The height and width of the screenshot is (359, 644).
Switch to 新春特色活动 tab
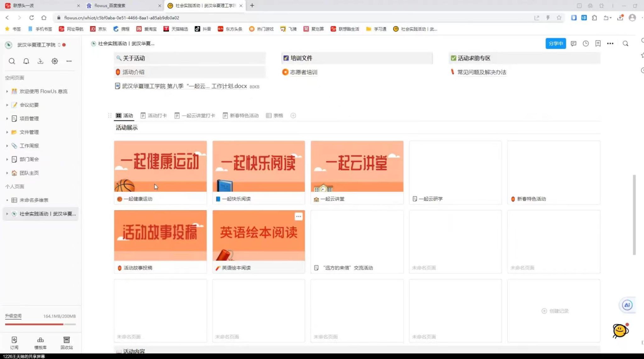(x=241, y=116)
